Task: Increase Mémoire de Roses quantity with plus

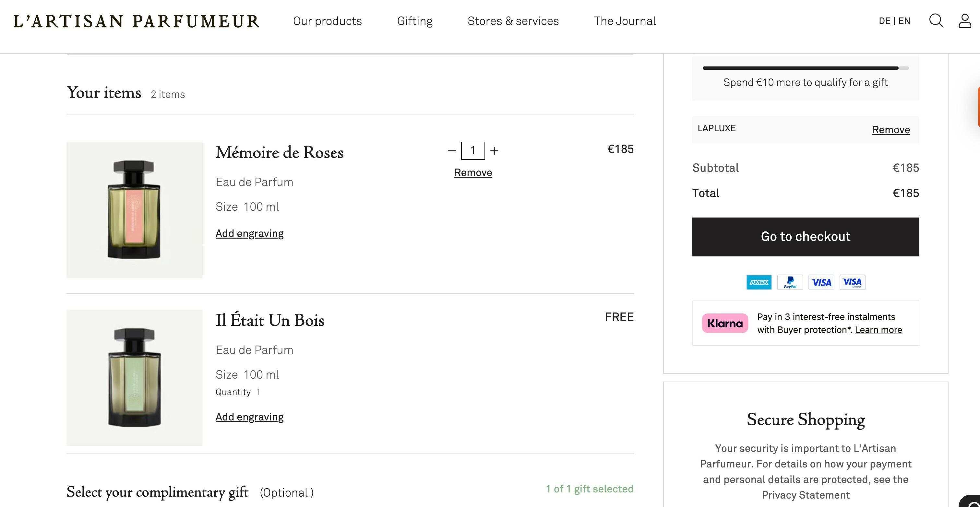Action: tap(494, 151)
